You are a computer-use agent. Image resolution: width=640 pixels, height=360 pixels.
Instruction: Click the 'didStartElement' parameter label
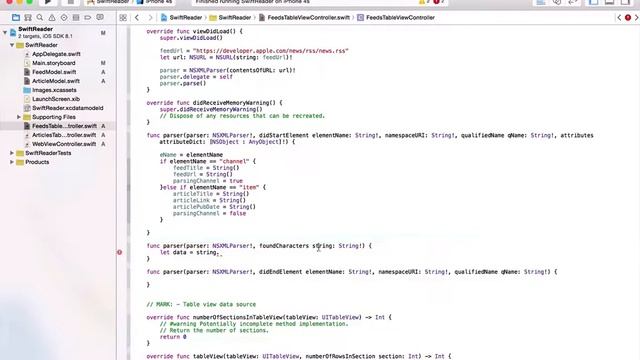pyautogui.click(x=284, y=136)
